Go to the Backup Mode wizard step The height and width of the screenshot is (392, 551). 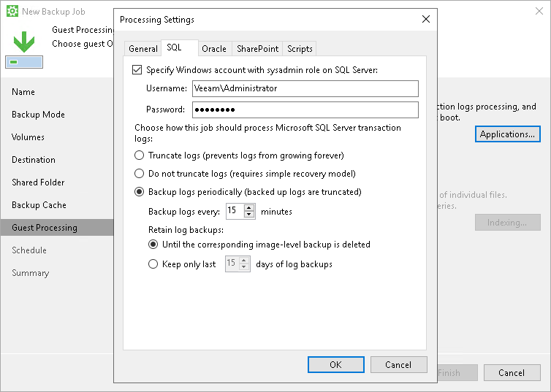38,115
